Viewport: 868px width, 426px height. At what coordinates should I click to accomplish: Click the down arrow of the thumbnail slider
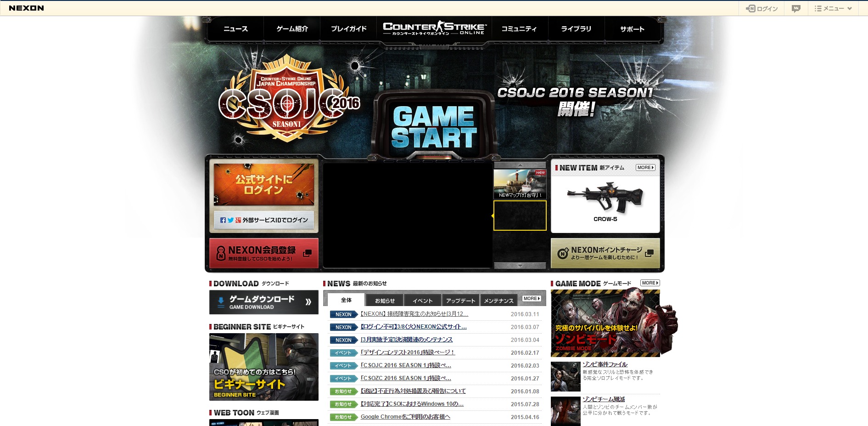point(520,266)
